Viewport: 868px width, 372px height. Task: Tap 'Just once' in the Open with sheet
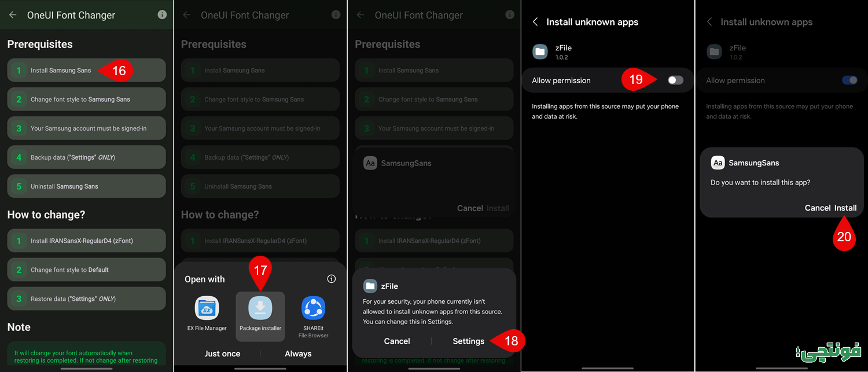(x=222, y=353)
